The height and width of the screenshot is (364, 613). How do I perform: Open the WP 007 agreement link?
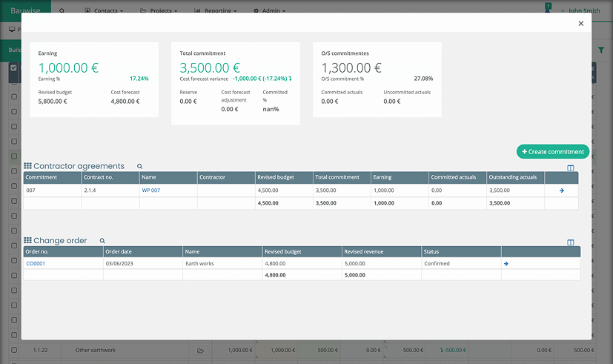point(150,191)
